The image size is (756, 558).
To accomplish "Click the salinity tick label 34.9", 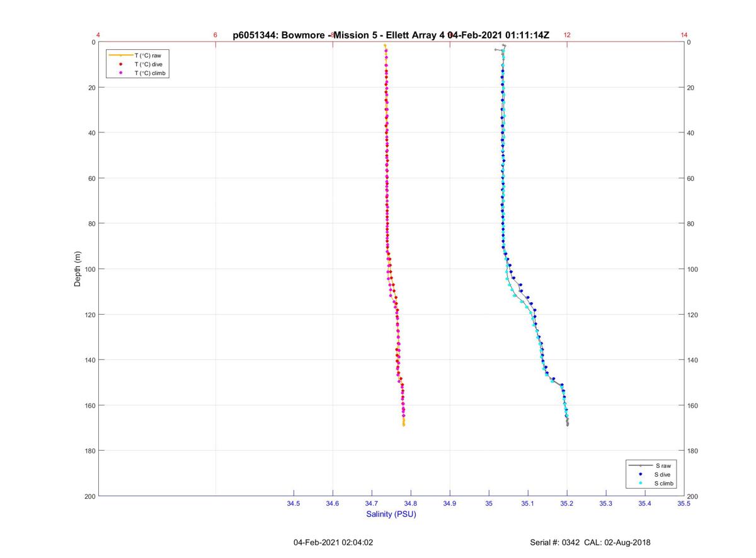I will tap(450, 504).
